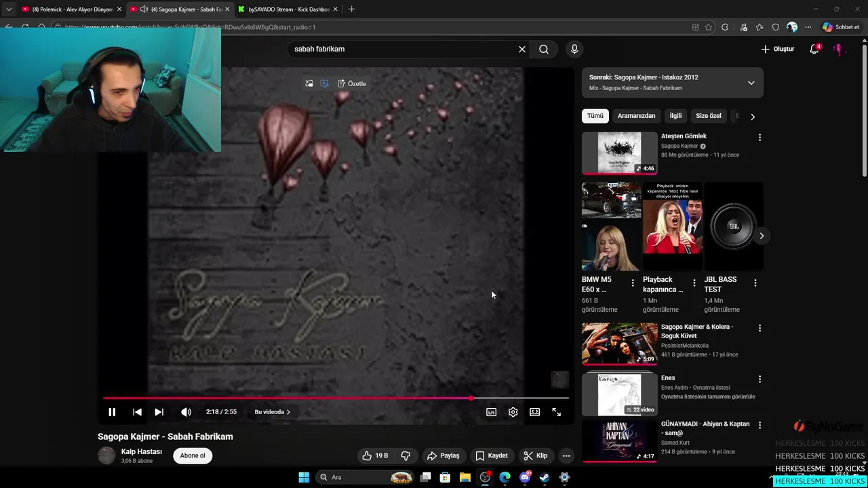
Task: Enter fullscreen video mode
Action: pos(556,412)
